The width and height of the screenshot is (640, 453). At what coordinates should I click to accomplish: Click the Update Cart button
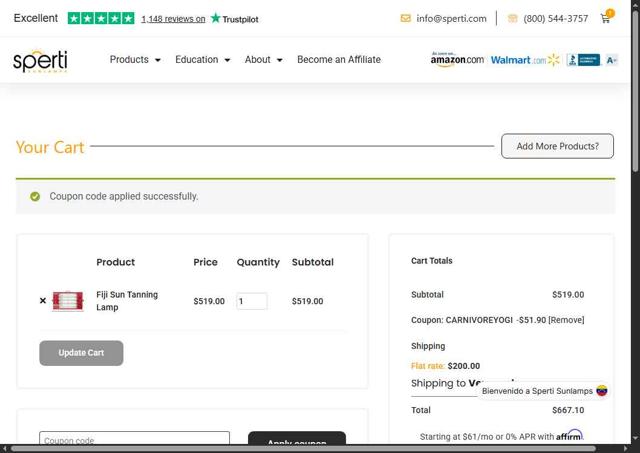pyautogui.click(x=81, y=353)
